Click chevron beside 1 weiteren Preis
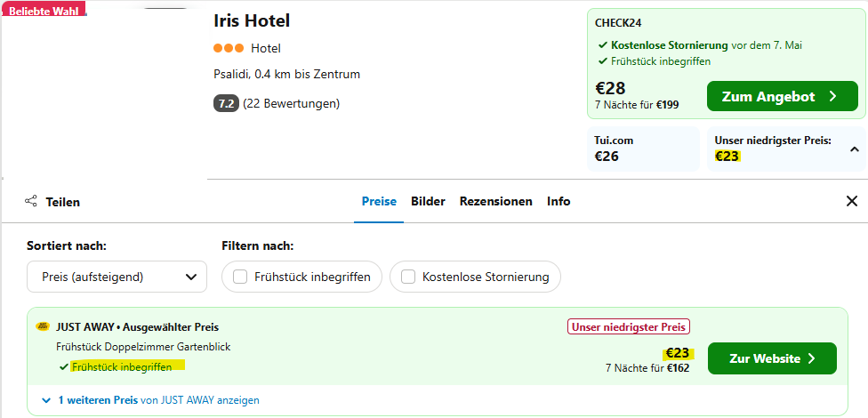Viewport: 868px width, 418px height. pyautogui.click(x=46, y=399)
